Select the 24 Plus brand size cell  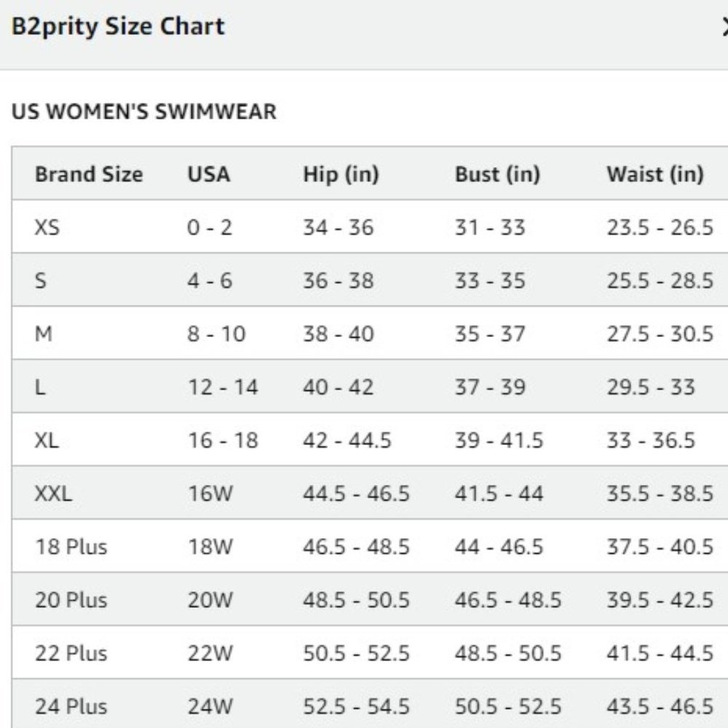pyautogui.click(x=71, y=707)
